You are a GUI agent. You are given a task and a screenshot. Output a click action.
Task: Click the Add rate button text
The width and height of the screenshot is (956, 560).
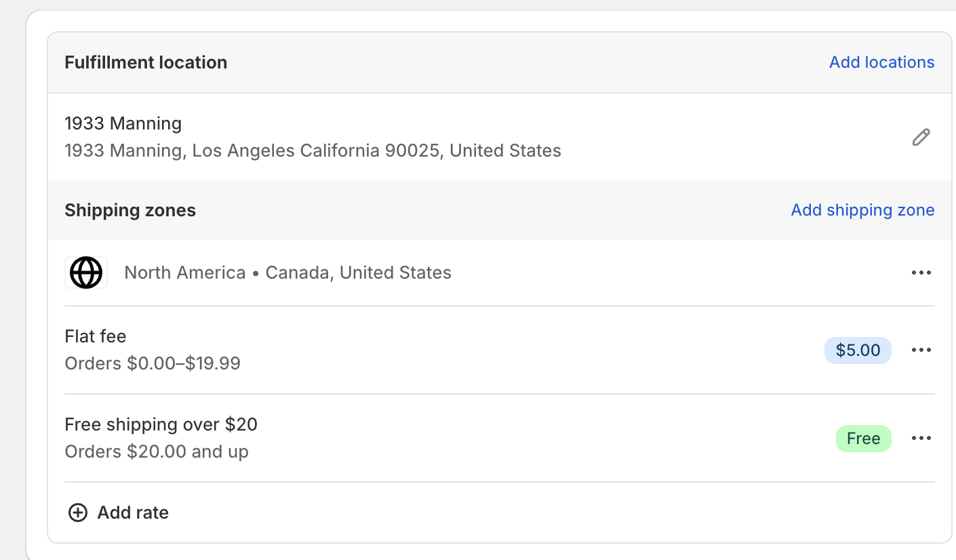133,513
